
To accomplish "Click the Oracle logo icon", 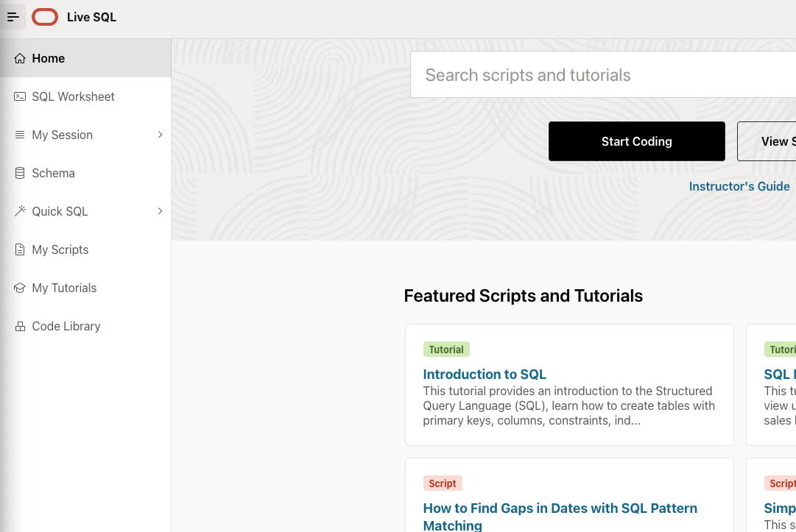I will [x=45, y=17].
